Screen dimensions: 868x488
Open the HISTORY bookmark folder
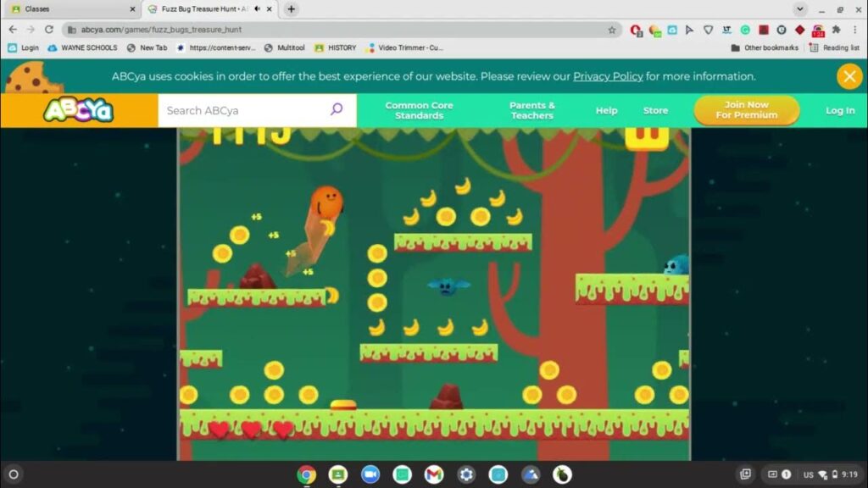(x=336, y=48)
